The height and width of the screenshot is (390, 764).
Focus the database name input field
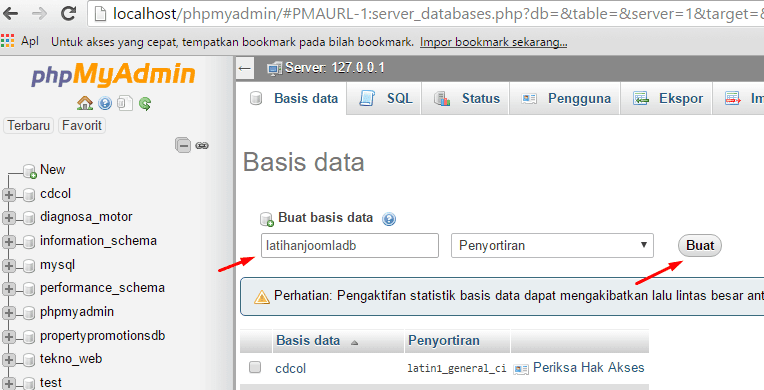point(350,246)
